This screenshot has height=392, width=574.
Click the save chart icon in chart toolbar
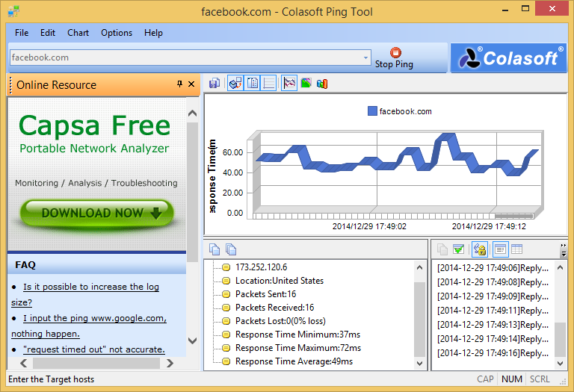point(215,84)
